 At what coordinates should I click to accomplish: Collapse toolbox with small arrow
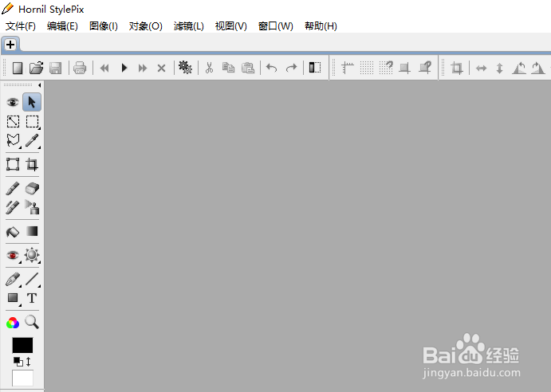click(39, 85)
